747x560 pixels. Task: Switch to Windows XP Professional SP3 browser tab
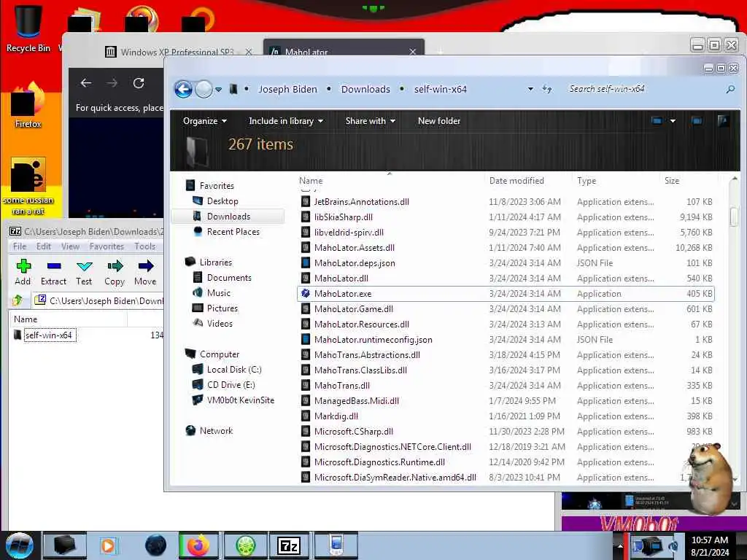tap(177, 52)
